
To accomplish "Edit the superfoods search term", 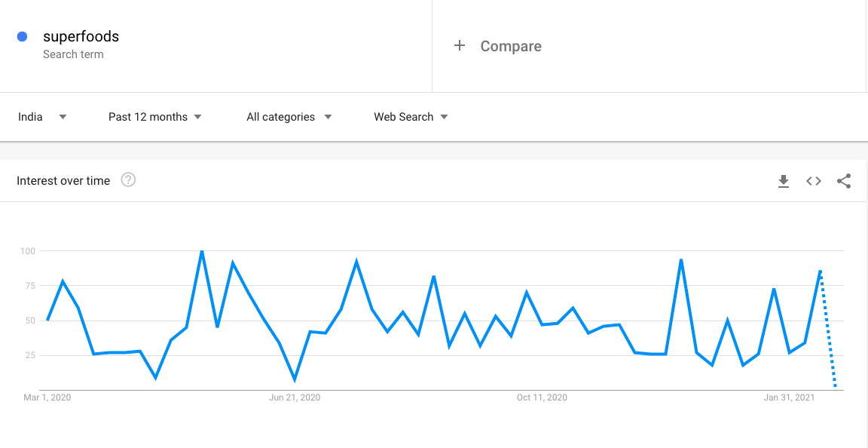I will (x=81, y=36).
